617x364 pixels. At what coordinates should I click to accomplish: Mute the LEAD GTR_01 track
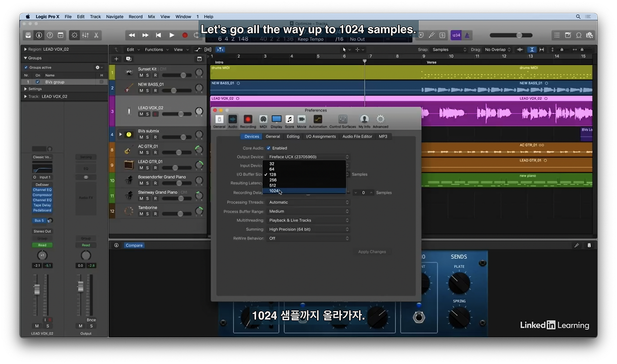(141, 168)
